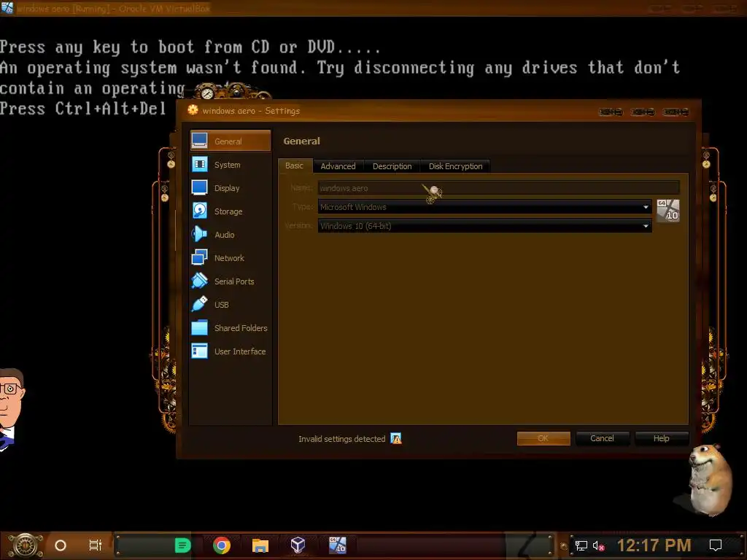The width and height of the screenshot is (747, 560).
Task: Open the Network settings category
Action: point(230,257)
